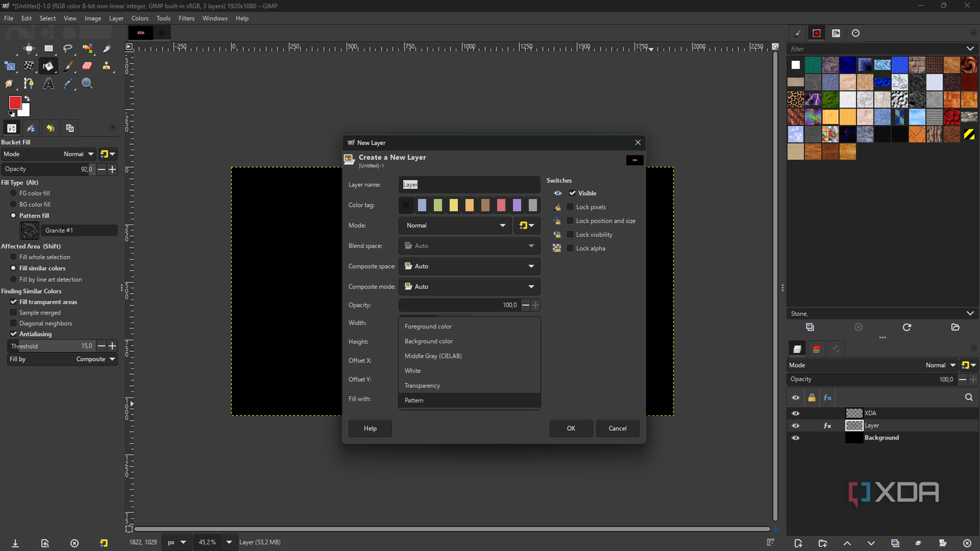Image resolution: width=980 pixels, height=551 pixels.
Task: Hide the XDA layer with its eye
Action: (795, 413)
